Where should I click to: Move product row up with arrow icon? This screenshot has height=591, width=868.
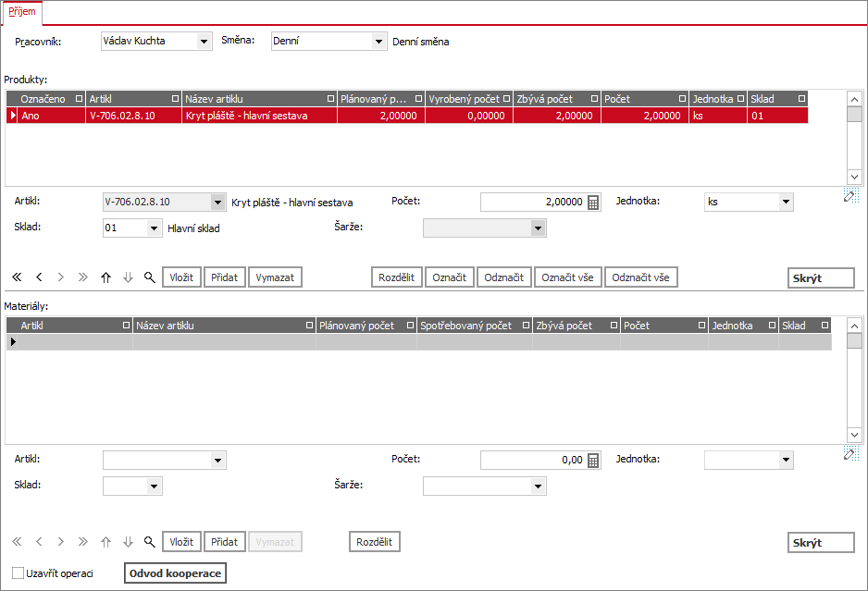tap(105, 277)
